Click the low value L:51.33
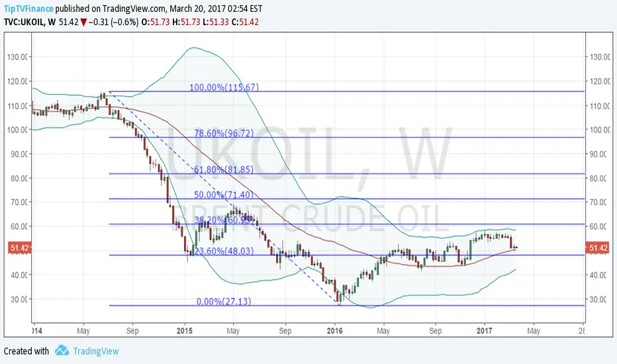617x364 pixels. 216,22
